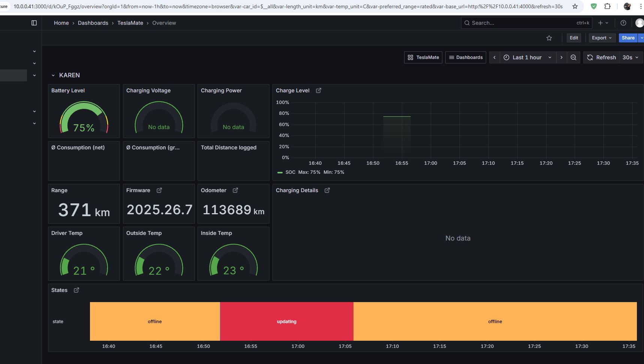Image resolution: width=644 pixels, height=364 pixels.
Task: Click the Inside Temp 23° gauge
Action: 234,260
